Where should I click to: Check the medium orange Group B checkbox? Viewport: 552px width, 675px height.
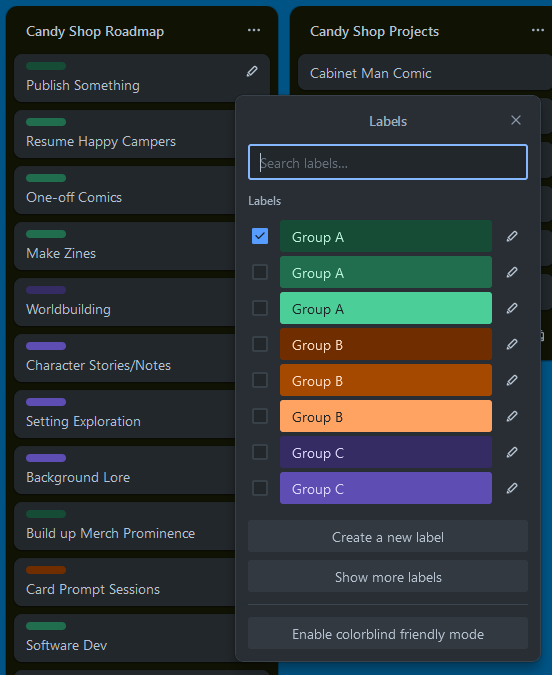(260, 380)
